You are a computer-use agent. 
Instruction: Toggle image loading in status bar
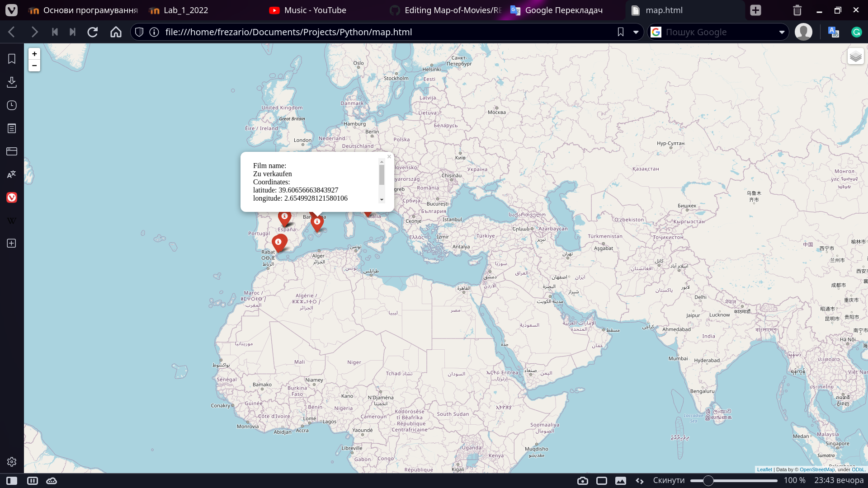click(x=621, y=480)
